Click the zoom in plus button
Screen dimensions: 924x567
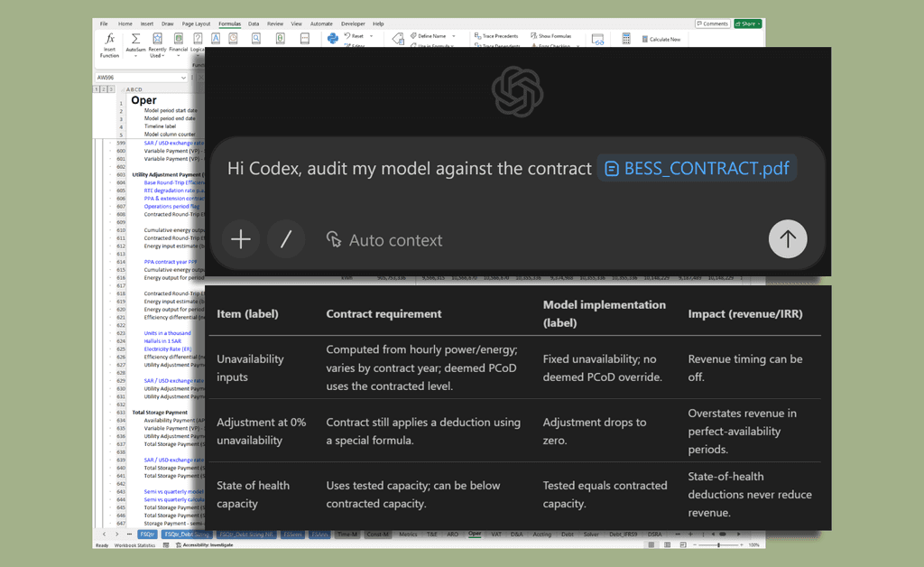[x=742, y=545]
